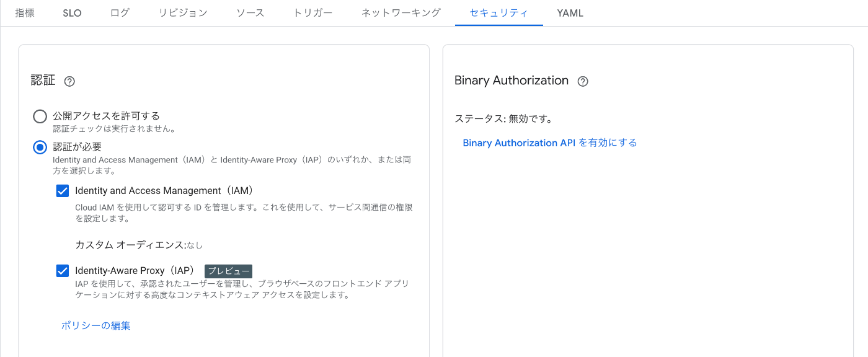Open the ログ tab
The width and height of the screenshot is (868, 357).
120,13
